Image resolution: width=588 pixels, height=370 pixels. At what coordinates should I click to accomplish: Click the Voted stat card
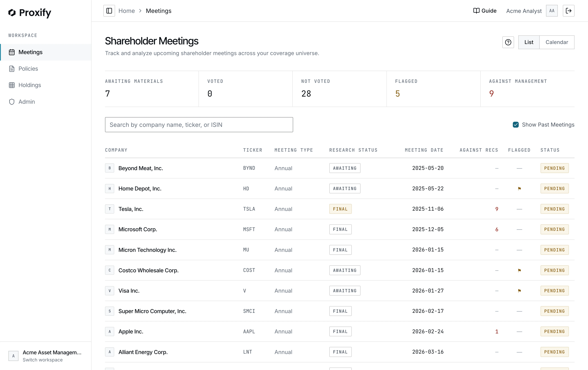pos(246,89)
